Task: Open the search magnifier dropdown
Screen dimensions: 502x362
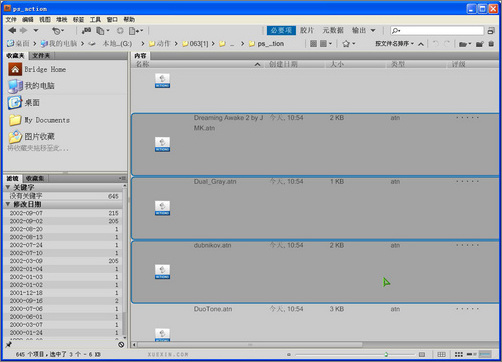Action: (x=396, y=31)
